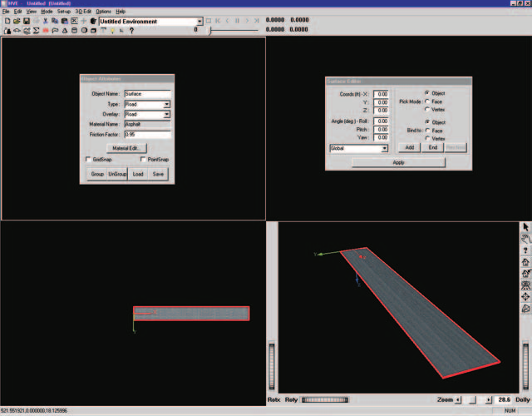The height and width of the screenshot is (416, 532).
Task: Click the Load button
Action: click(138, 174)
